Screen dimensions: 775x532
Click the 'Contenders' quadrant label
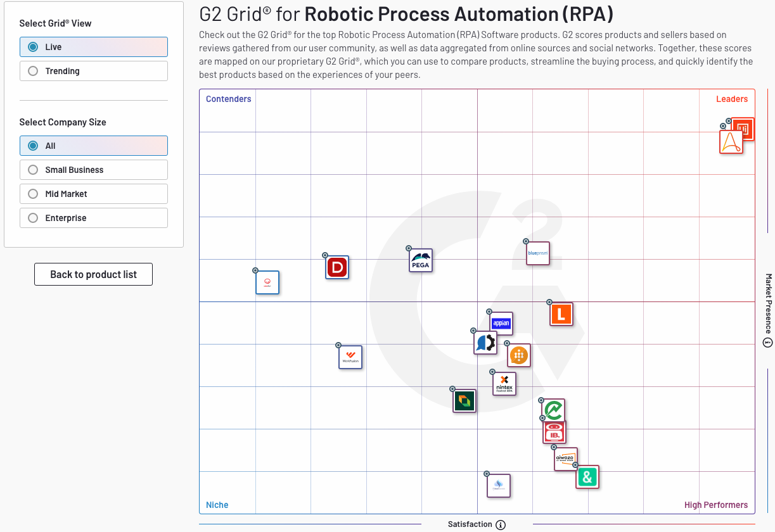229,99
